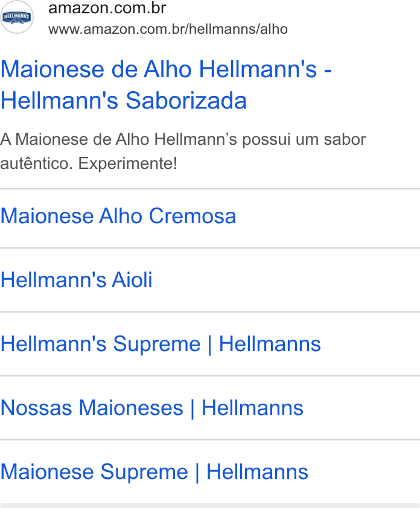
Task: Open the Maionese de Alho Hellmann's headline
Action: 166,69
